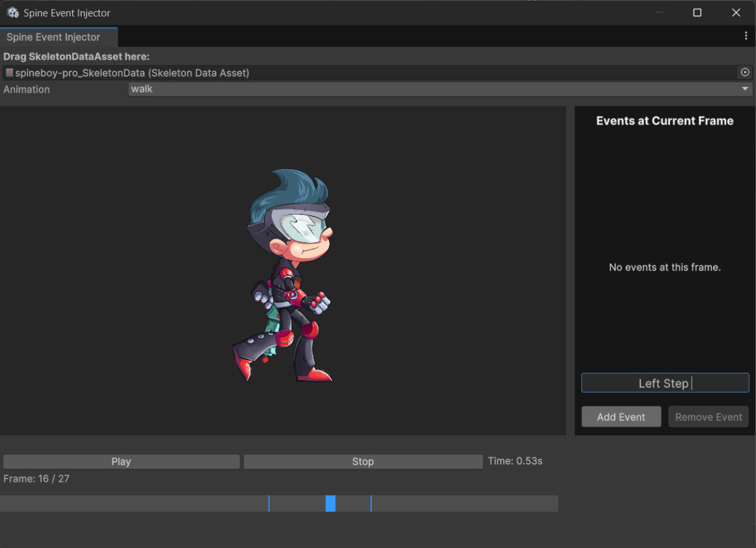Click the Left Step event name field
The width and height of the screenshot is (756, 548).
click(x=665, y=383)
